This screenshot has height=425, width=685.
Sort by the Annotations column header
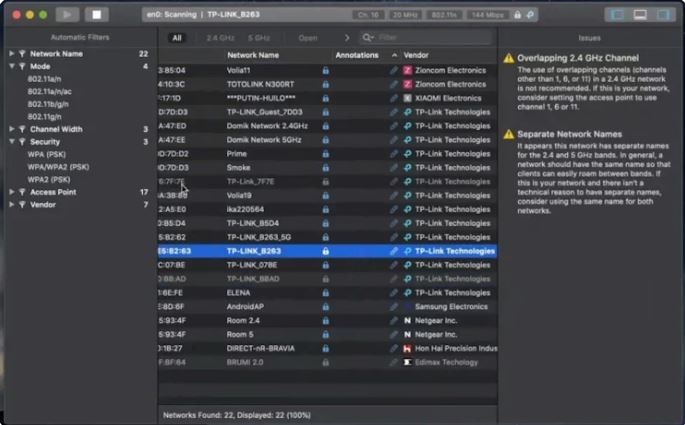[357, 55]
